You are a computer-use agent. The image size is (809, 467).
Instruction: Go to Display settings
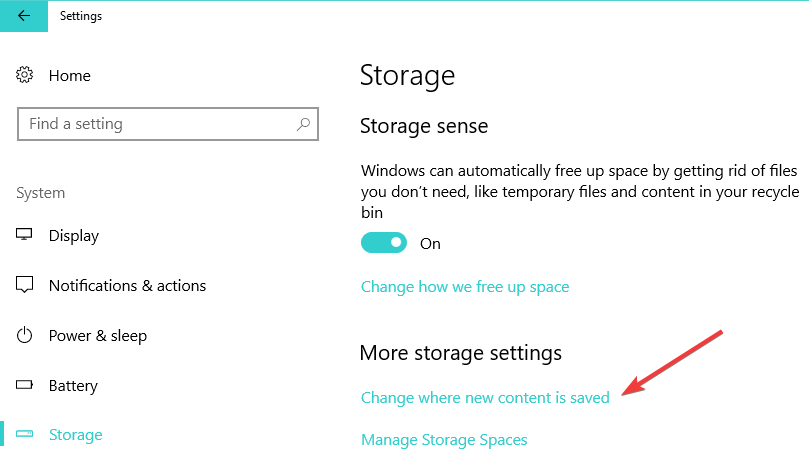click(74, 236)
